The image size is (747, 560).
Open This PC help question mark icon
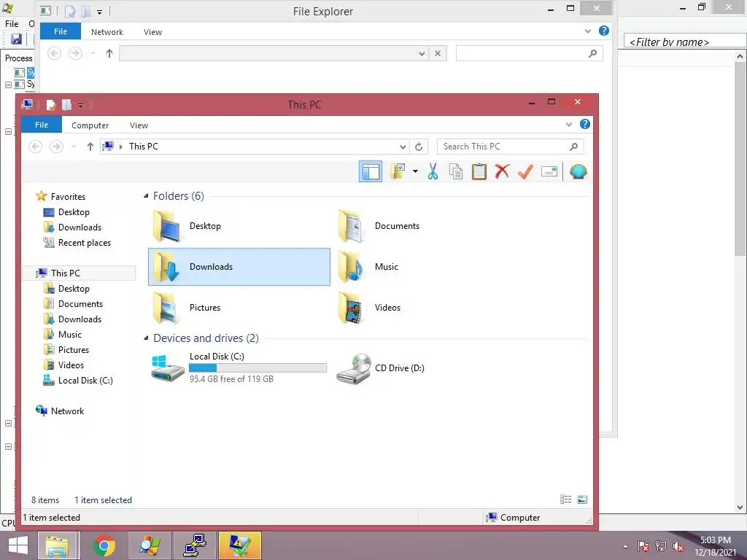[585, 124]
